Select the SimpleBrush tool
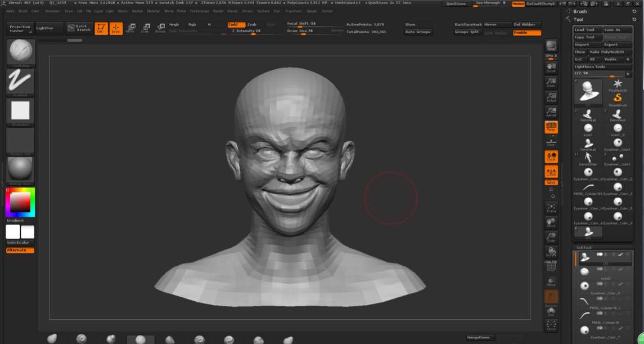This screenshot has height=344, width=644. coord(618,100)
